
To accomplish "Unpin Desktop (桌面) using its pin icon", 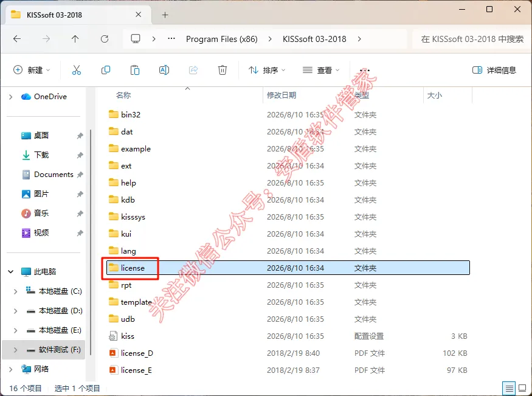I will click(x=80, y=136).
